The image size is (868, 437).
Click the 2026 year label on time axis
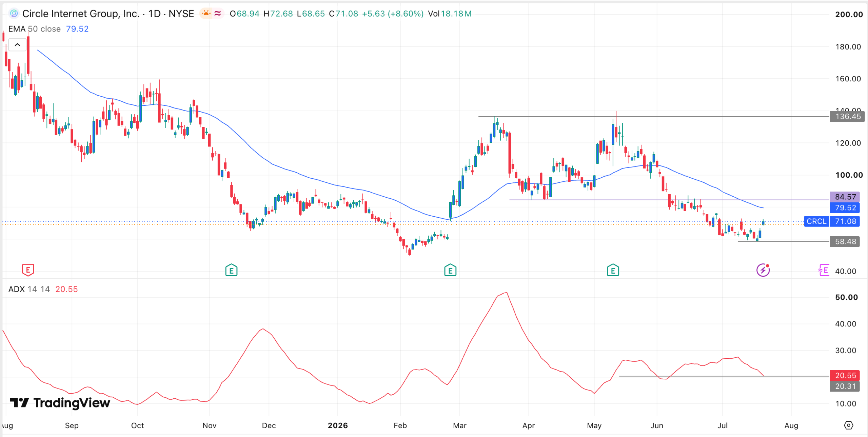click(338, 425)
